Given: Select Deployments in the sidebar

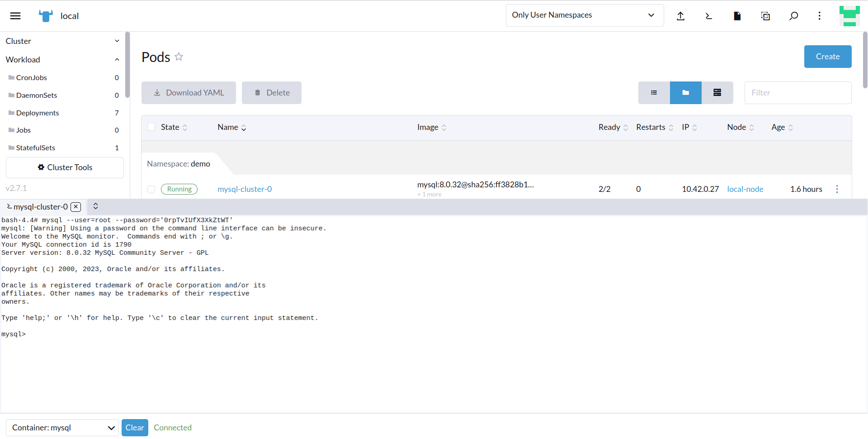Looking at the screenshot, I should [x=37, y=113].
